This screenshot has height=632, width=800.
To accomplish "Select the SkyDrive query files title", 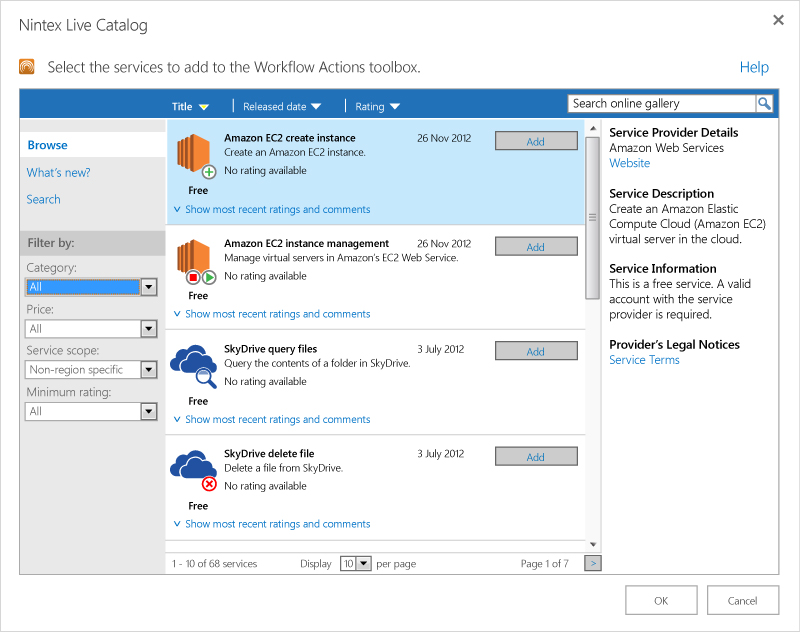I will 270,349.
